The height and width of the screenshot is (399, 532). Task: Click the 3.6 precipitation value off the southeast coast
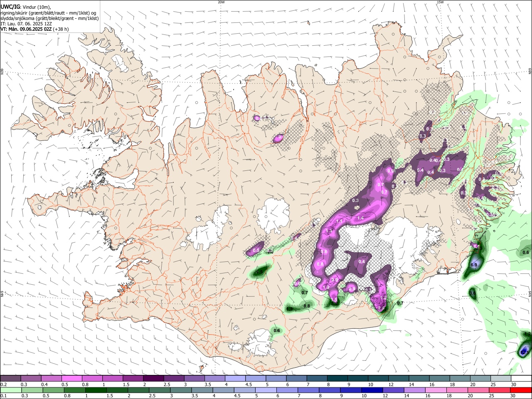473,293
